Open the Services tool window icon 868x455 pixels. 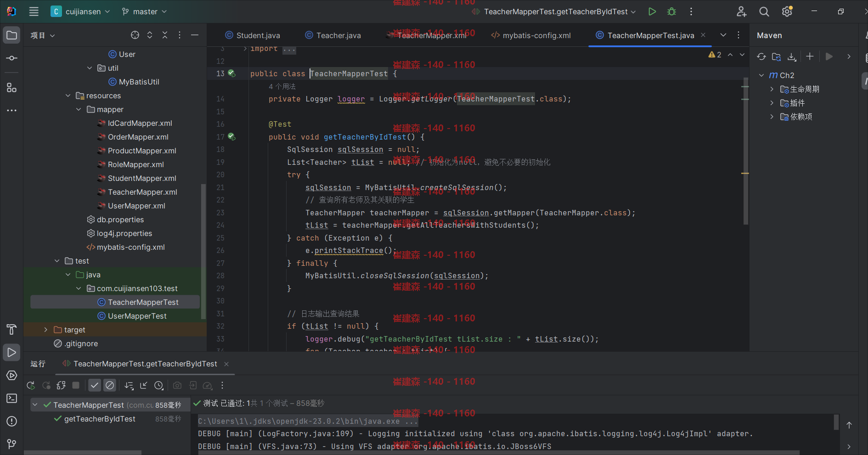coord(12,375)
